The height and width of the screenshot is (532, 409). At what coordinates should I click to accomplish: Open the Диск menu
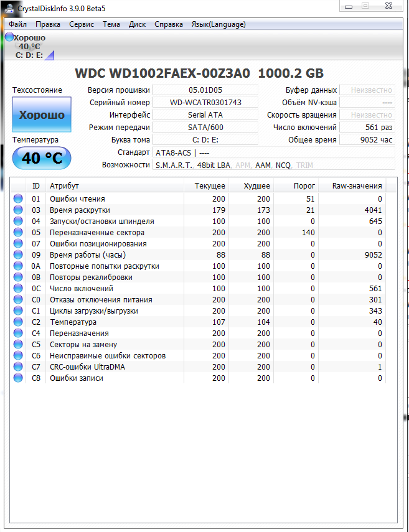137,24
